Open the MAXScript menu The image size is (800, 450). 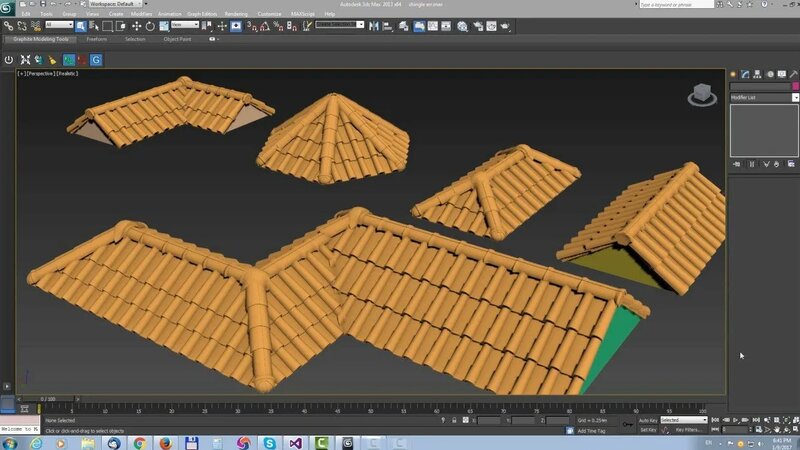click(302, 14)
